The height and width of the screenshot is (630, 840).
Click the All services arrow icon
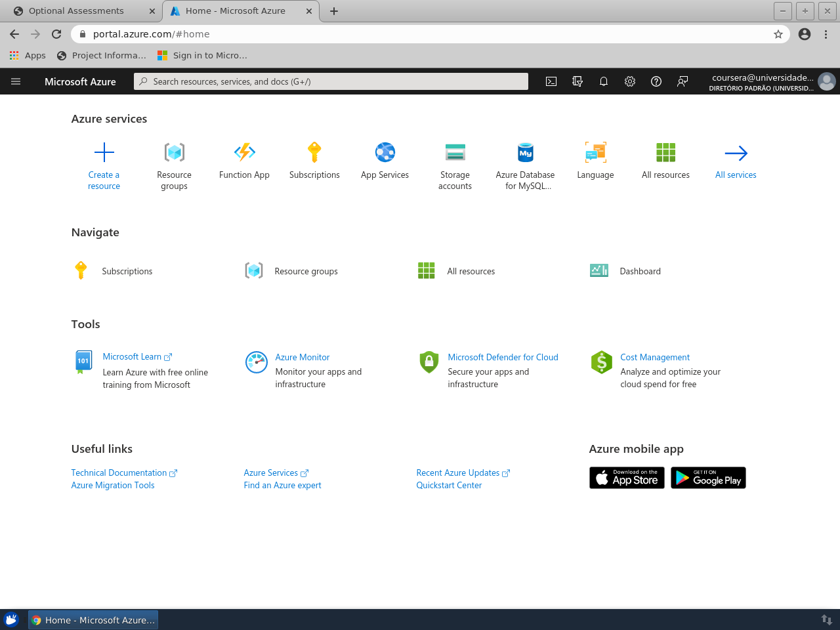click(x=736, y=153)
